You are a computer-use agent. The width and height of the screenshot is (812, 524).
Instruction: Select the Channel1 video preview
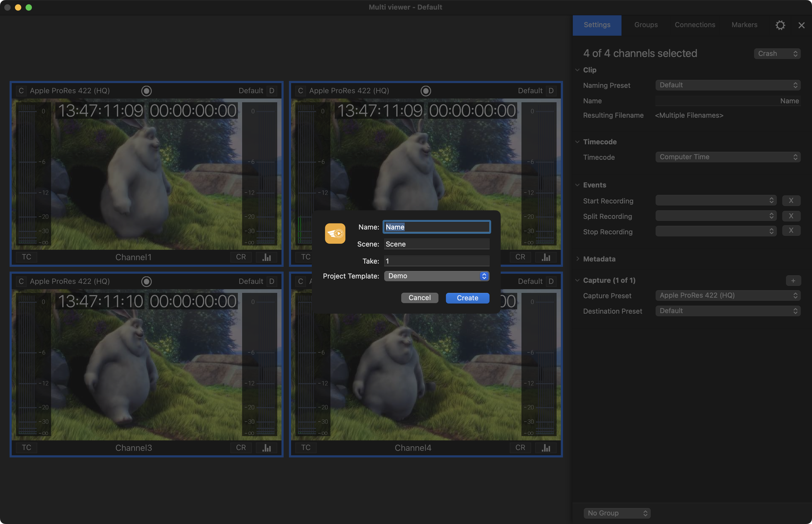pos(147,174)
